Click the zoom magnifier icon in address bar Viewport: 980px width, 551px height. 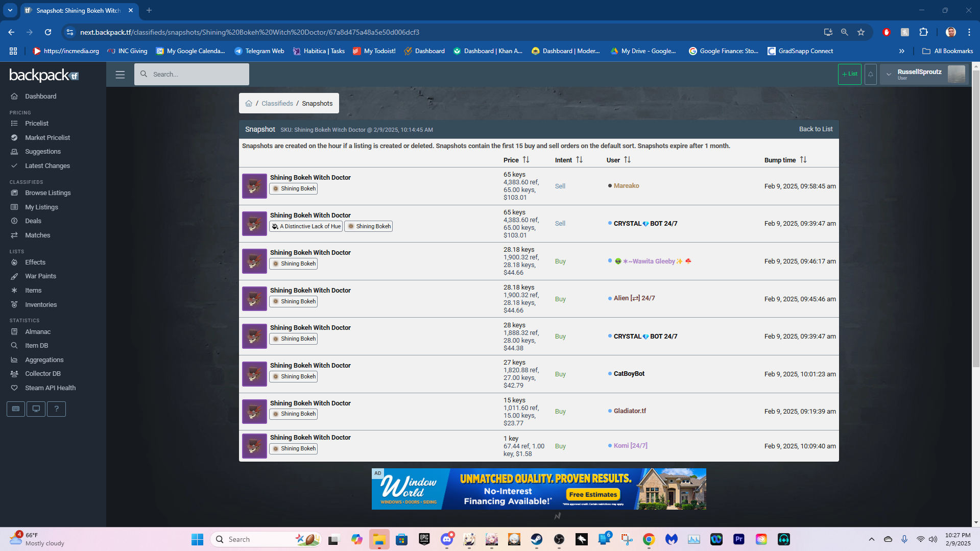click(845, 32)
